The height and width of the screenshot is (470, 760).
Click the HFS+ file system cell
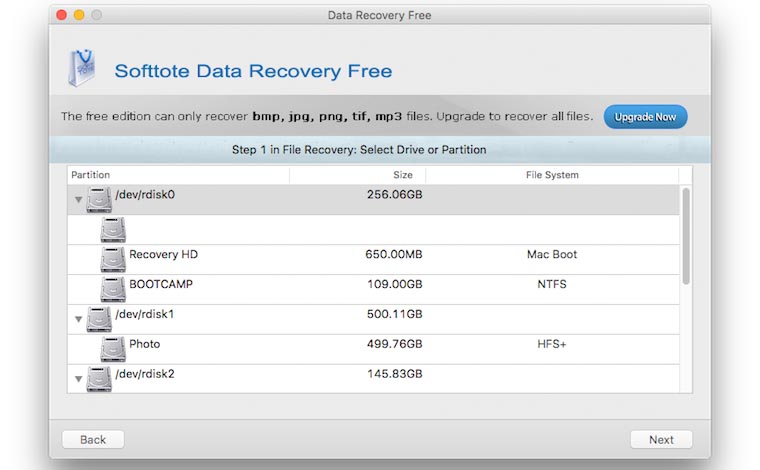[552, 344]
